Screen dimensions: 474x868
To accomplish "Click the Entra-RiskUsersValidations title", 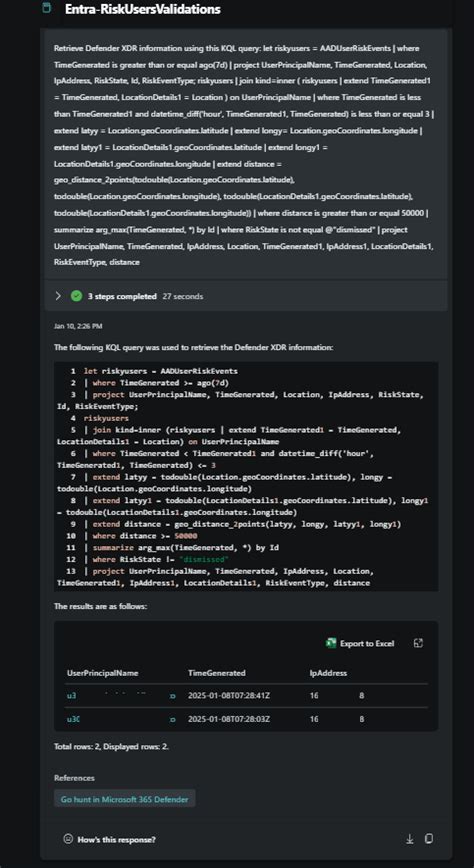I will click(x=142, y=9).
